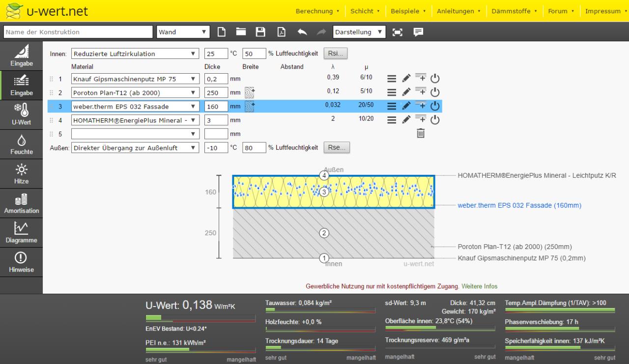This screenshot has height=364, width=629.
Task: Open the empty material dropdown in row 5
Action: 135,133
